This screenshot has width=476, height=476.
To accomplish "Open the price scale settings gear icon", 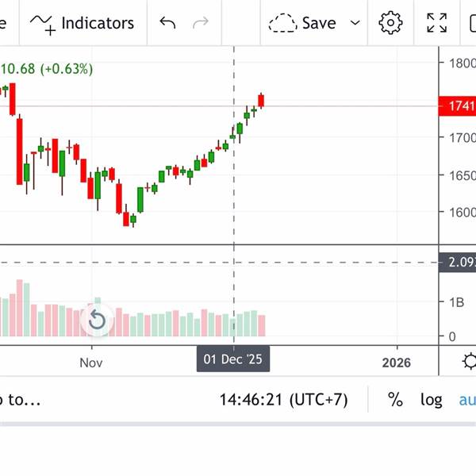I will coord(469,362).
